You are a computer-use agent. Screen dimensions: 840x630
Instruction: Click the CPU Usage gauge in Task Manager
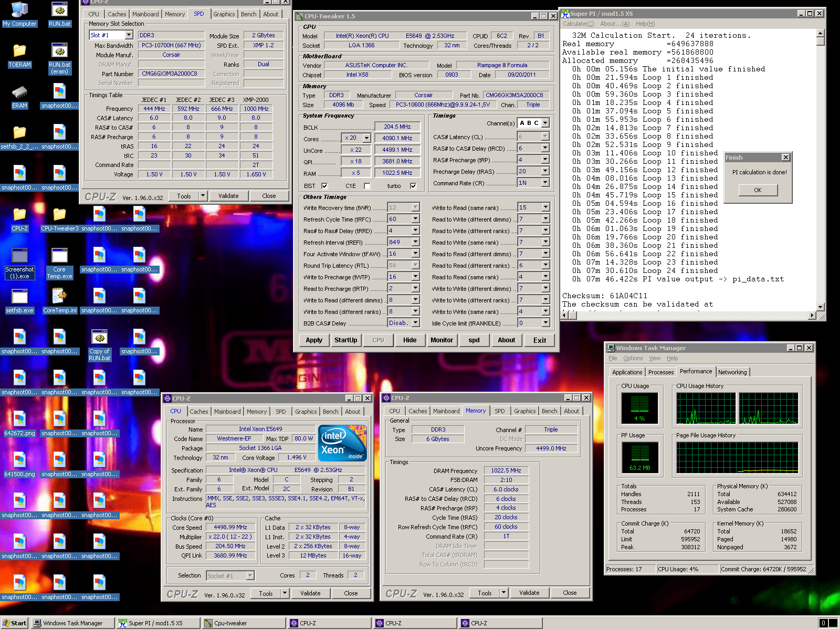639,408
